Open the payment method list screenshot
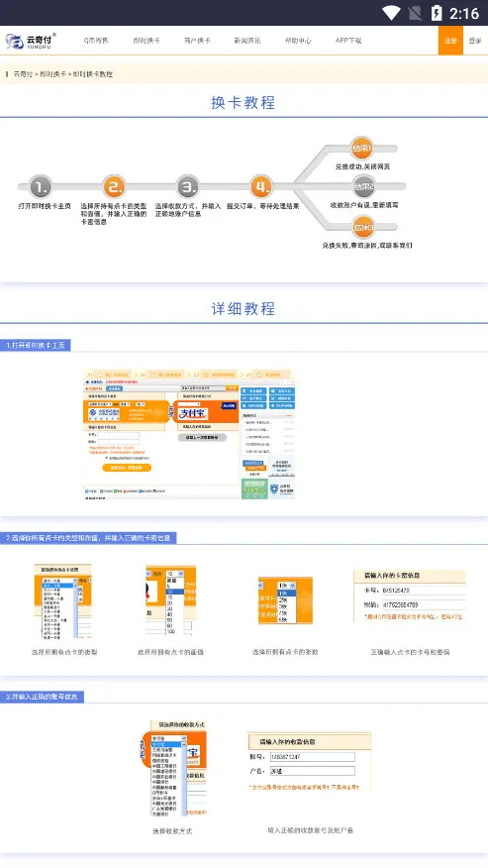 (173, 768)
